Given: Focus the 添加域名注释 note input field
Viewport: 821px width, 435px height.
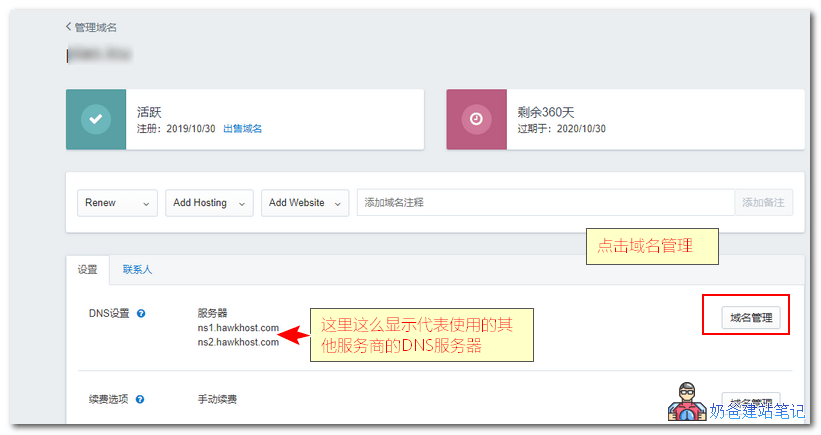Looking at the screenshot, I should point(545,203).
